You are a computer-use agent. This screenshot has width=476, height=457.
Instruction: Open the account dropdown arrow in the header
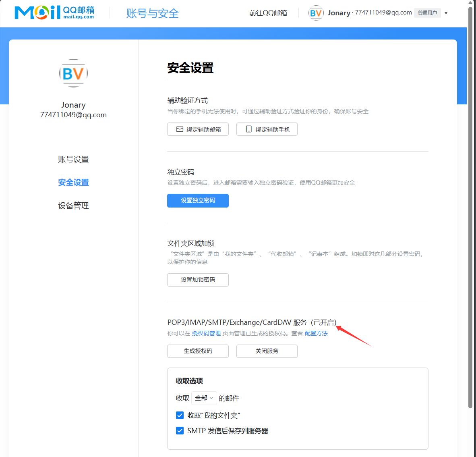(446, 13)
